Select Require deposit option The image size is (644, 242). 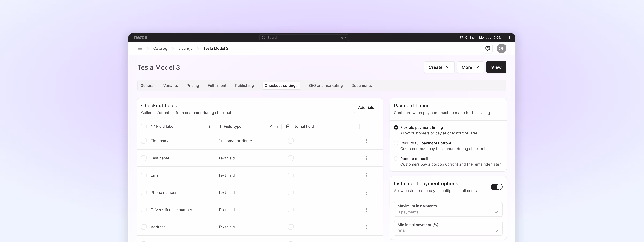click(x=396, y=159)
